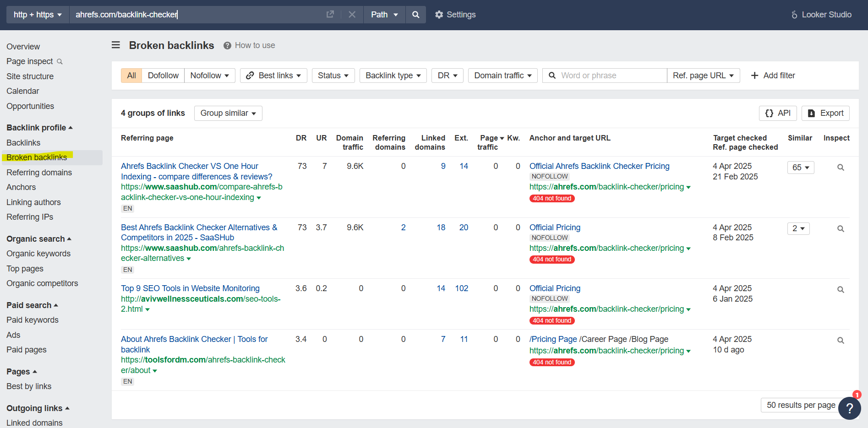Expand the avivwellnessceuticals URL caret

pyautogui.click(x=147, y=310)
